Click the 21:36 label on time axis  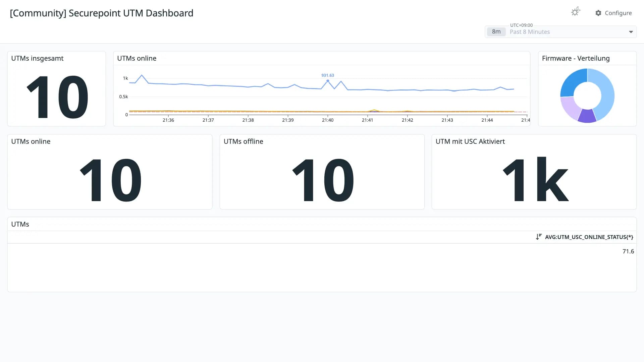click(x=168, y=120)
